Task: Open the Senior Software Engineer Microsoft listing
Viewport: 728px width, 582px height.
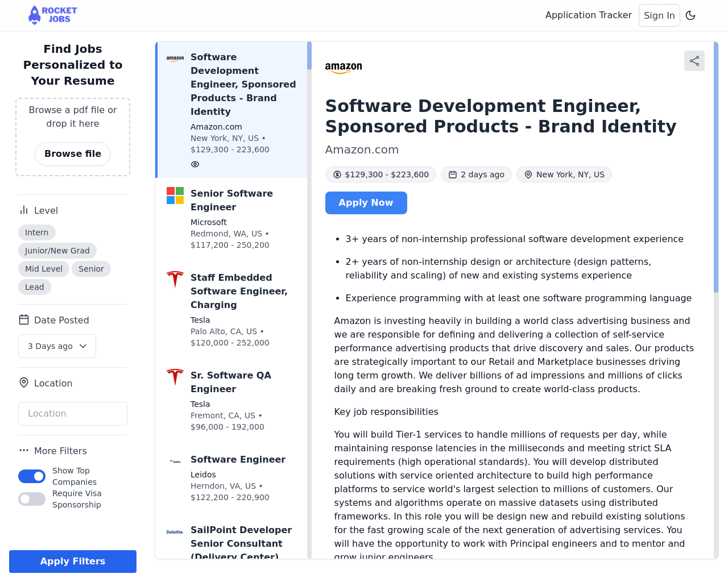Action: 232,219
